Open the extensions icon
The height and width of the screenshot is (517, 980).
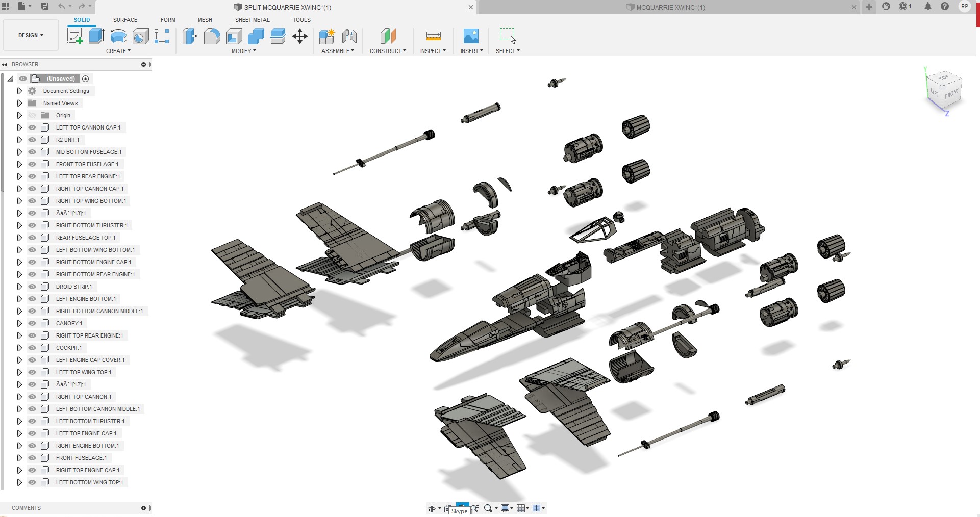886,6
